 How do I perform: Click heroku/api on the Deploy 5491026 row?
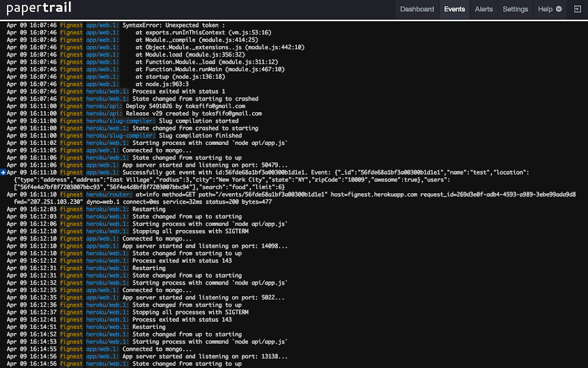coord(104,106)
